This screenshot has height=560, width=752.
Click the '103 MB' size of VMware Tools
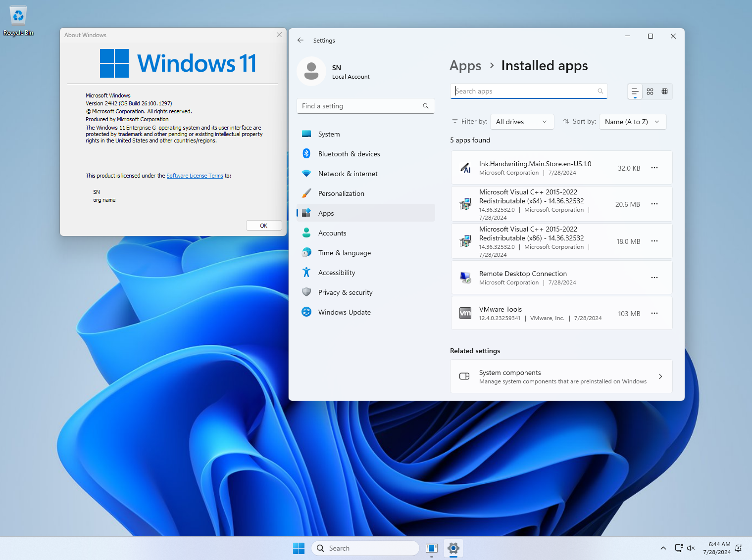(629, 314)
